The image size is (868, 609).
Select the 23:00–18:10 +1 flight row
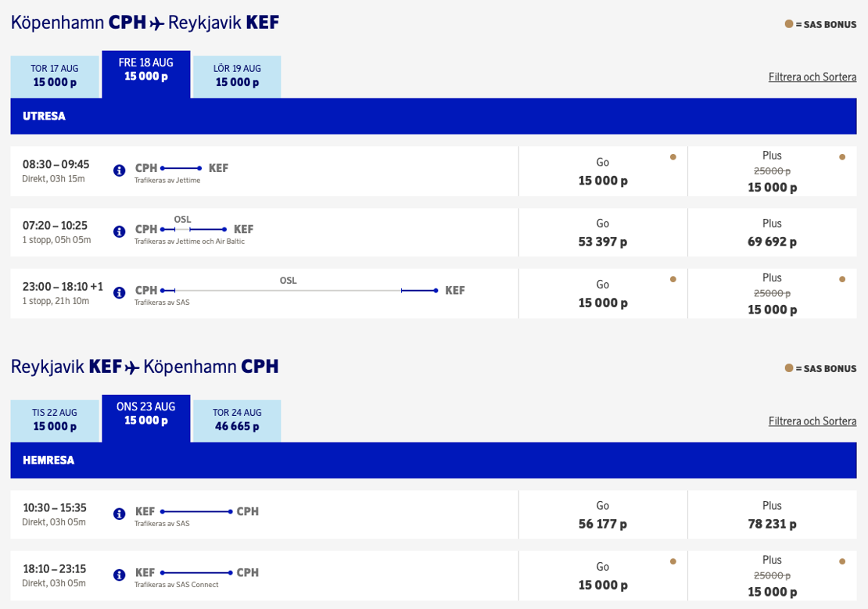tap(264, 293)
